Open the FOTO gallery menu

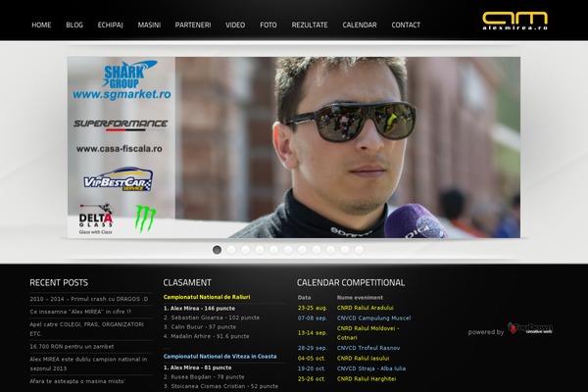[x=269, y=25]
